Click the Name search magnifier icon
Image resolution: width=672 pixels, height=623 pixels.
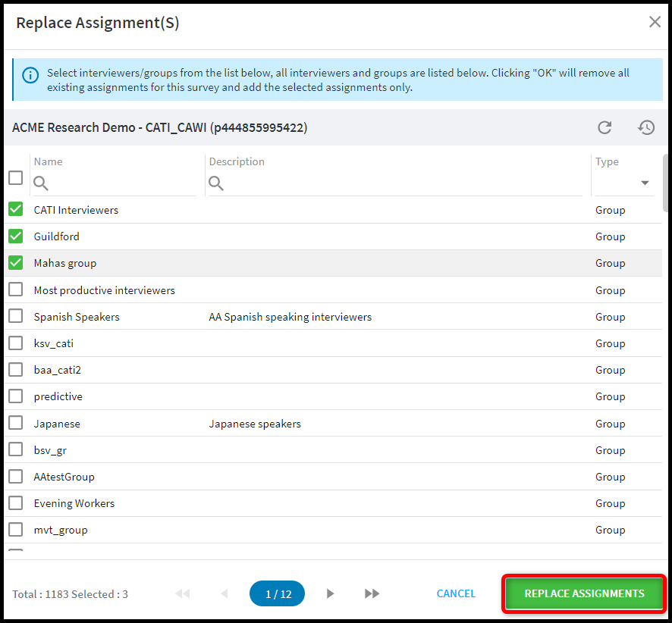point(41,183)
